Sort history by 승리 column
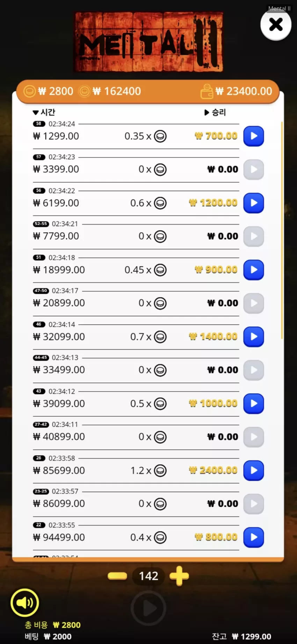 pos(215,112)
